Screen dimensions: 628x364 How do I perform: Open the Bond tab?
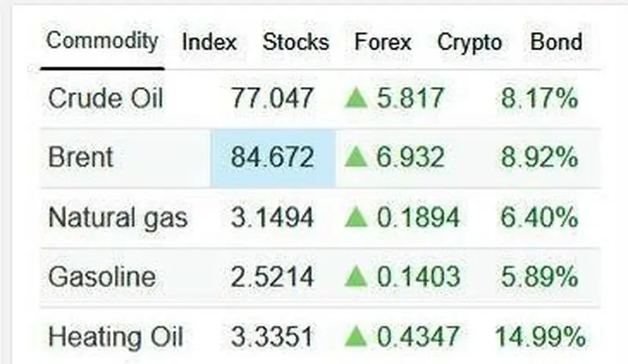557,42
